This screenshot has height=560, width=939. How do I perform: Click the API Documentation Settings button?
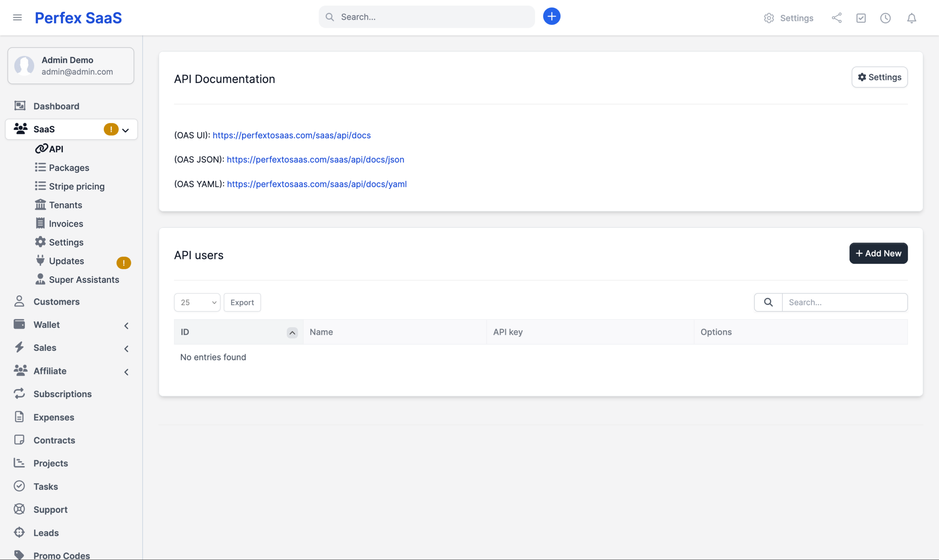(x=879, y=77)
